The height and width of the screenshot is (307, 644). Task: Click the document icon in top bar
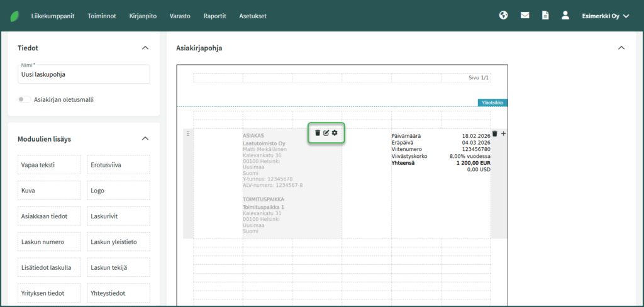545,16
